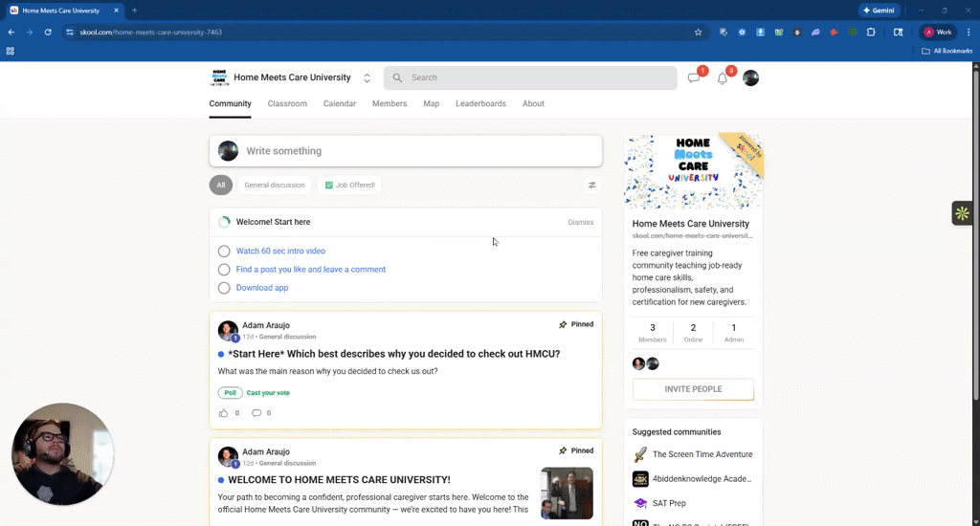The image size is (980, 526).
Task: Open the red fish extension icon
Action: [x=834, y=33]
